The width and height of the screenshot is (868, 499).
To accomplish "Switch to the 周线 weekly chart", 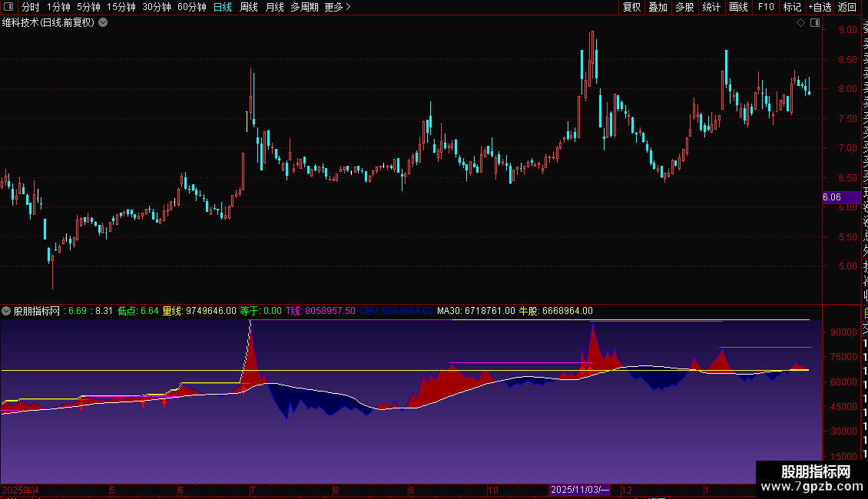I will click(x=249, y=7).
